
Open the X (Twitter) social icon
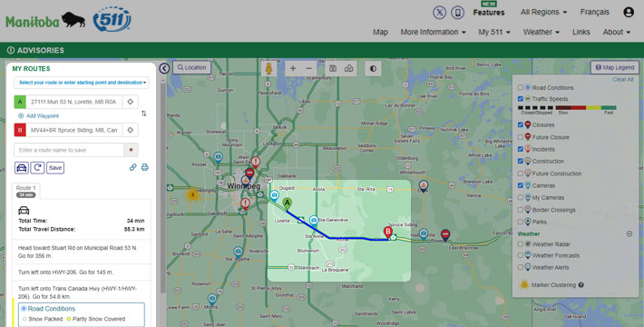(x=440, y=13)
